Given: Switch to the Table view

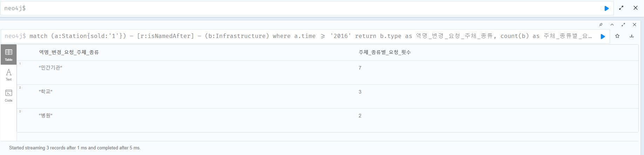Looking at the screenshot, I should pyautogui.click(x=9, y=55).
